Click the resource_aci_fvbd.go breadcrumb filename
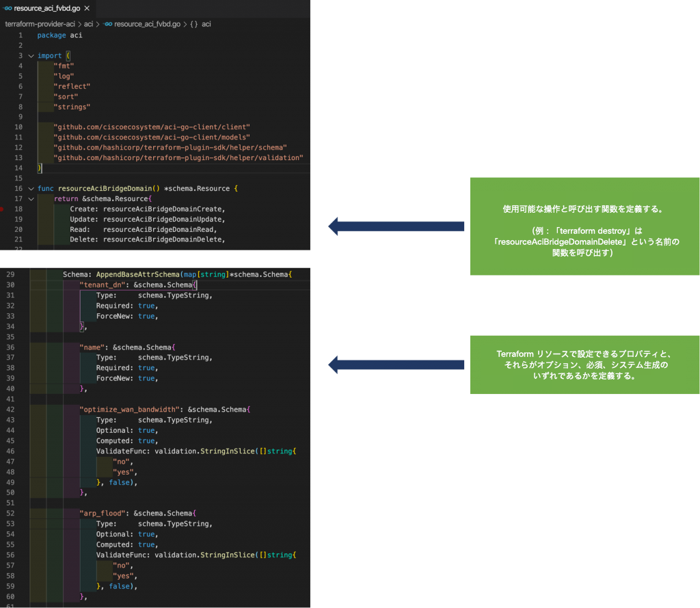 pyautogui.click(x=147, y=24)
